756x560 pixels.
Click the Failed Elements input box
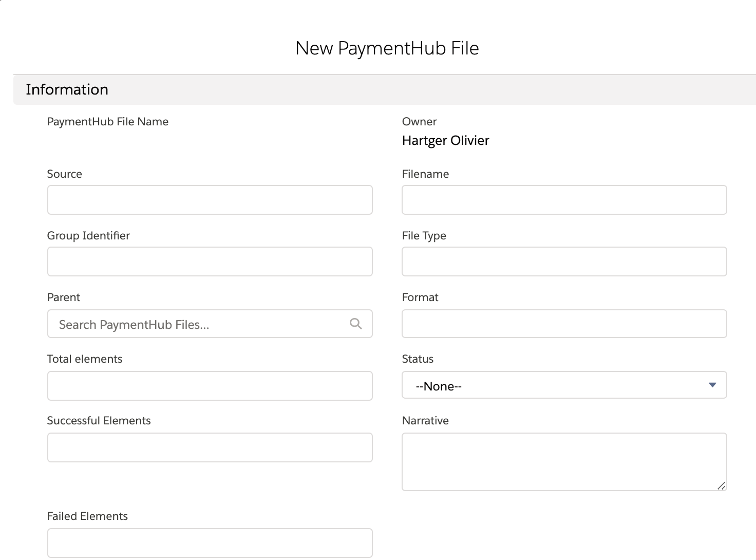pyautogui.click(x=210, y=543)
